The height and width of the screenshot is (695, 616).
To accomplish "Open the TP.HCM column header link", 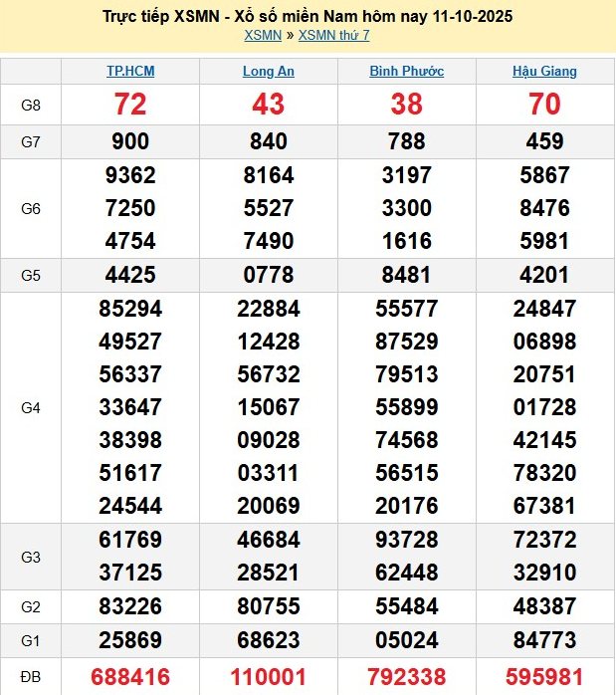I will tap(130, 72).
